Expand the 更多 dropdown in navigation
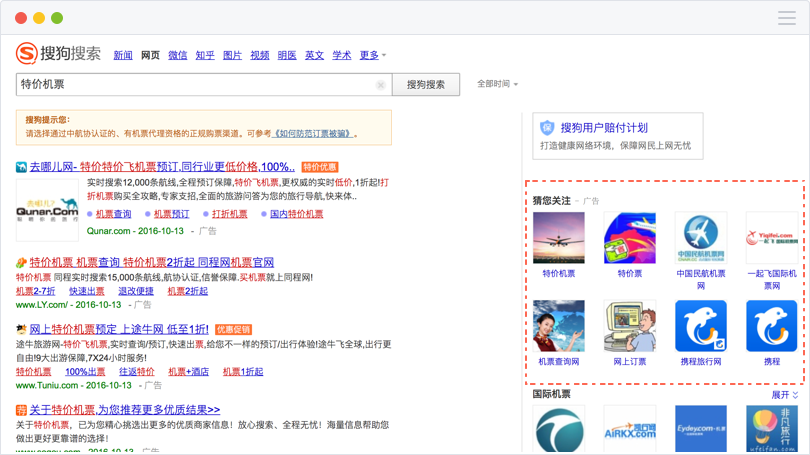The width and height of the screenshot is (810, 455). coord(372,55)
